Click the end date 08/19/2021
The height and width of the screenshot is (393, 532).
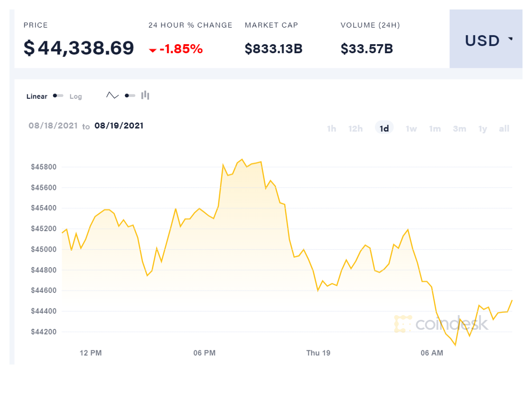(x=119, y=126)
